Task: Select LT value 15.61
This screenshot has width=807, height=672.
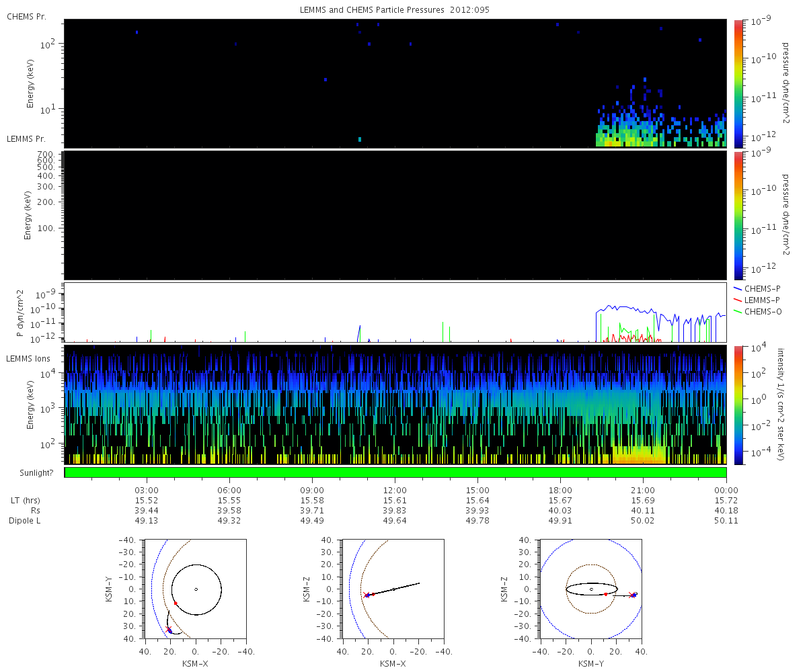Action: click(395, 501)
